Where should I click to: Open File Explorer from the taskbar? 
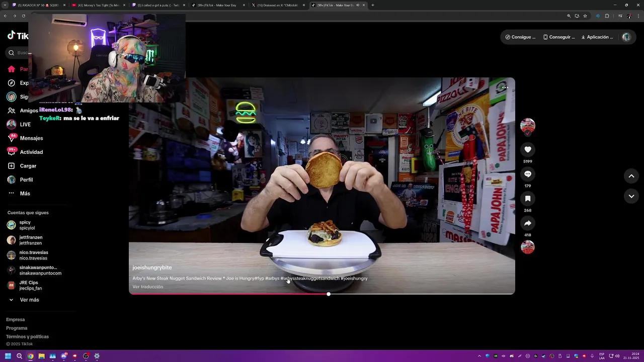pyautogui.click(x=42, y=356)
